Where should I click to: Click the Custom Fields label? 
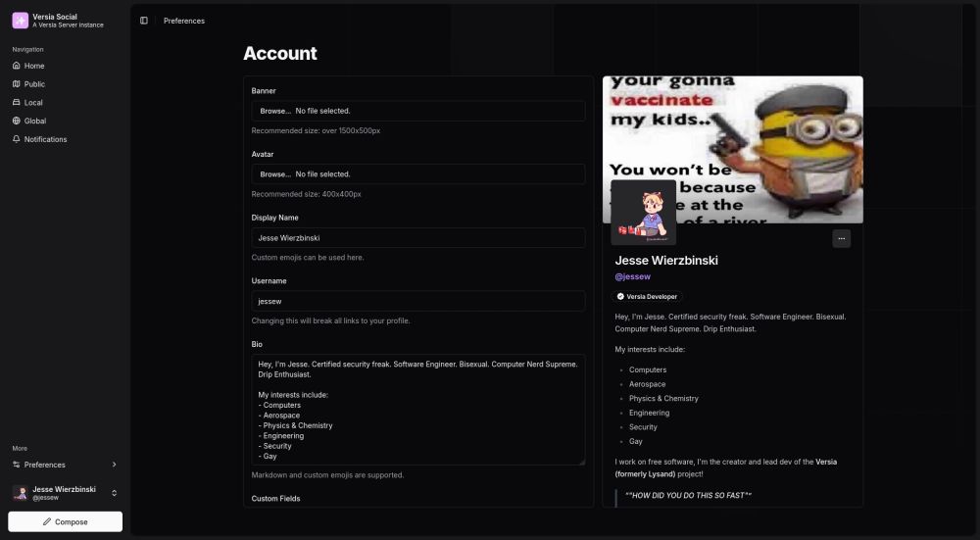tap(275, 499)
